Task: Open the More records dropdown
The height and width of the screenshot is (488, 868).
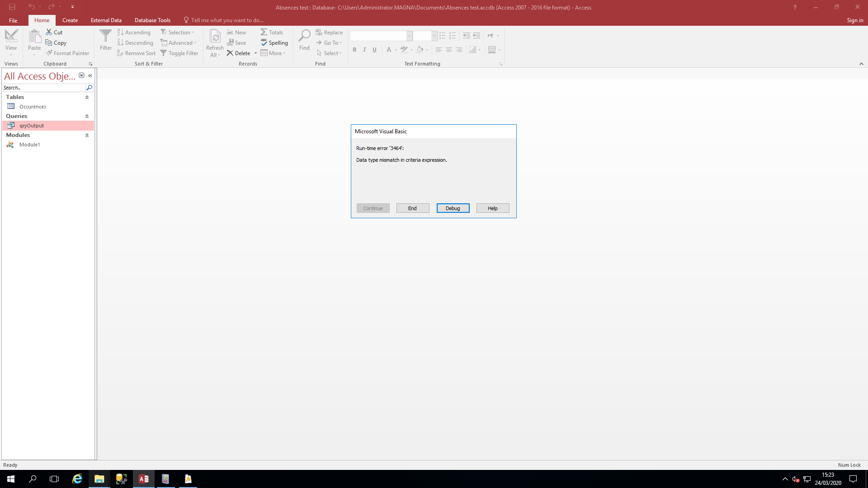Action: (x=273, y=53)
